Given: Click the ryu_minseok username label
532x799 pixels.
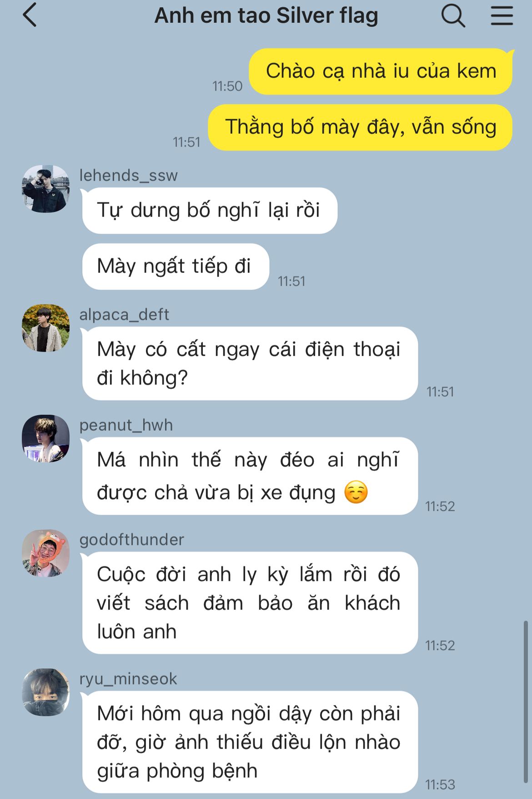Looking at the screenshot, I should click(128, 678).
